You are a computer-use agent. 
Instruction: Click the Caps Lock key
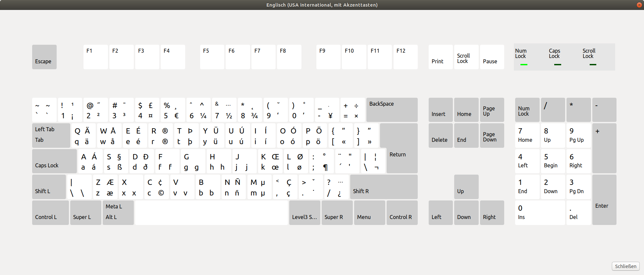pos(54,161)
